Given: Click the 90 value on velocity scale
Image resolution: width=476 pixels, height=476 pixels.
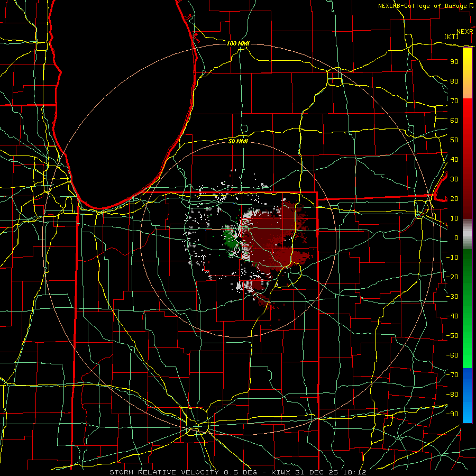Looking at the screenshot, I should [454, 62].
